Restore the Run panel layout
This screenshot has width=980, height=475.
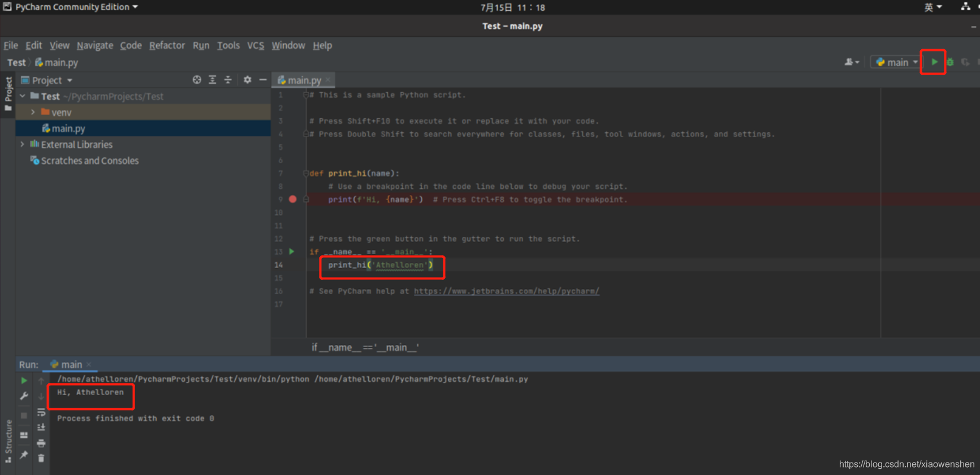pos(24,435)
